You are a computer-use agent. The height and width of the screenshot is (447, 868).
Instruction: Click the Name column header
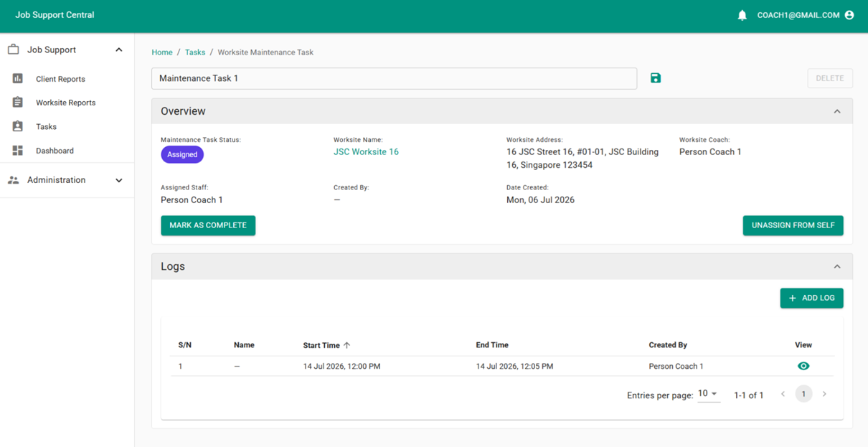click(x=244, y=345)
